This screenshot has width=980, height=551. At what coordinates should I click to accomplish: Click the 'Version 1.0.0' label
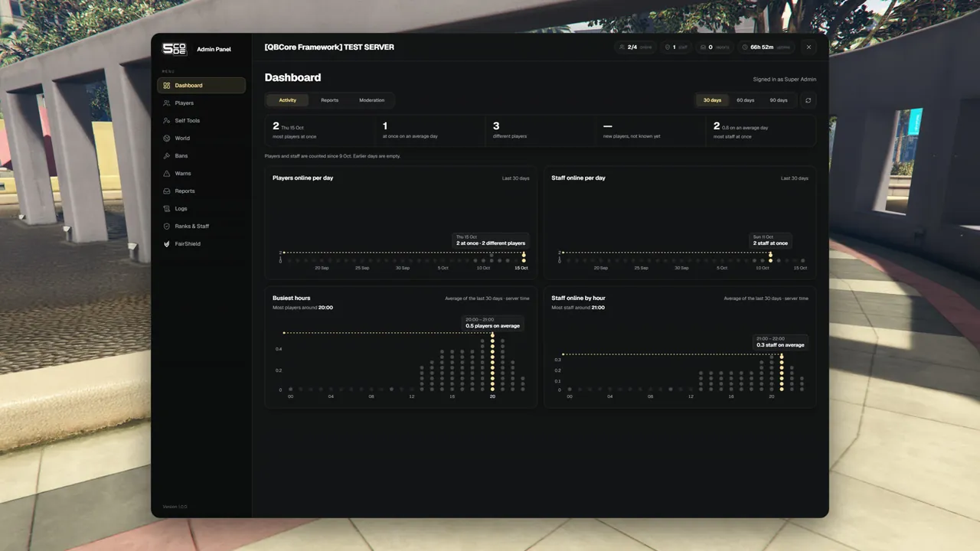[175, 507]
